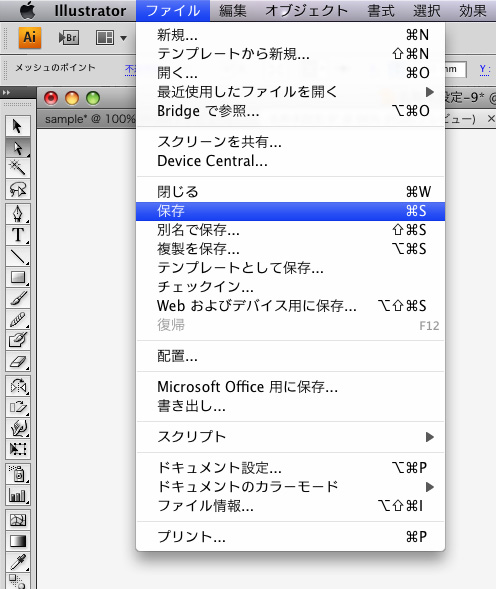This screenshot has width=496, height=589.
Task: Open the 効果 menu
Action: pyautogui.click(x=473, y=11)
